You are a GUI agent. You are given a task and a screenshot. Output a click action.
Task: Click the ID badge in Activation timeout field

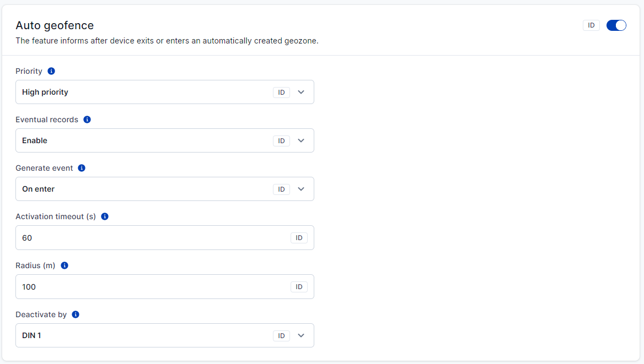coord(299,238)
